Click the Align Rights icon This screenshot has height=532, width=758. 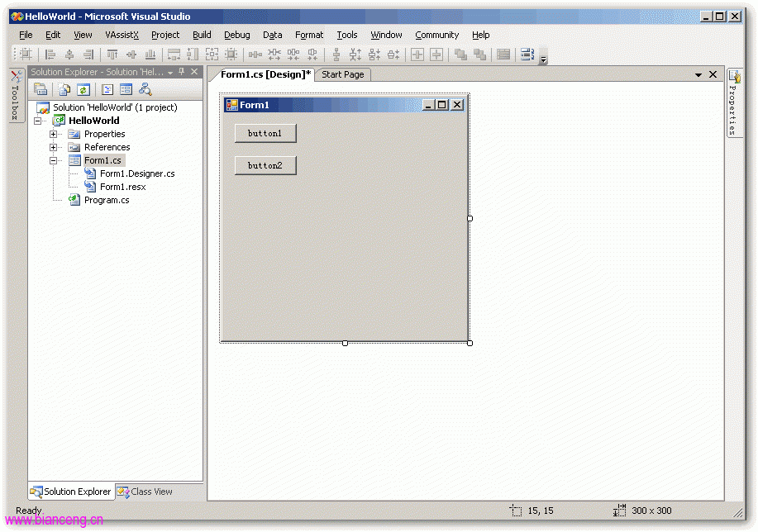pos(88,55)
